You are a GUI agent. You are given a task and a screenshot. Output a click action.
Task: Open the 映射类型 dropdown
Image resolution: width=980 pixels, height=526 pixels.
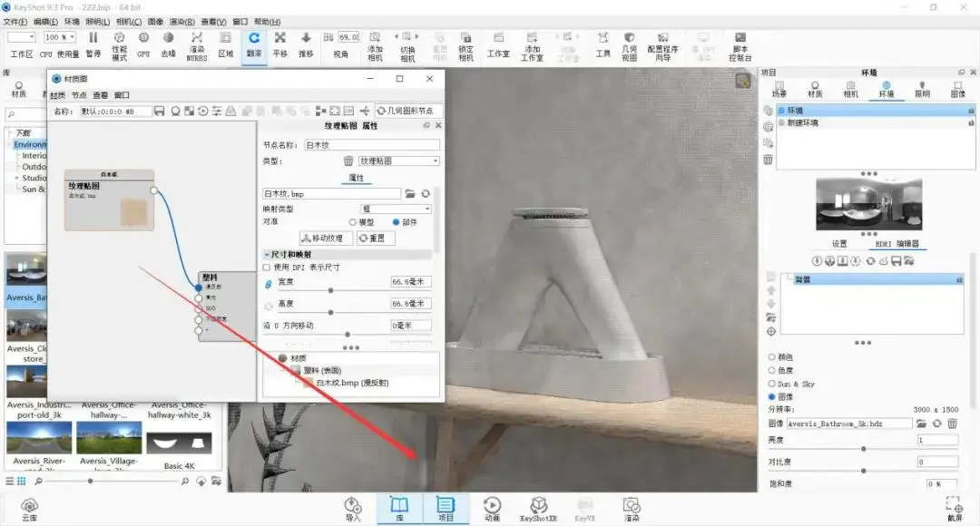[397, 209]
